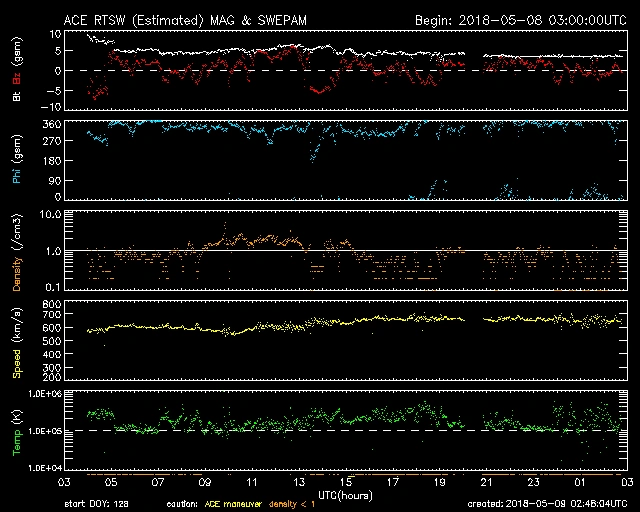
Task: Click the 'Bt Bz (gsm)' axis label
Action: (x=15, y=70)
